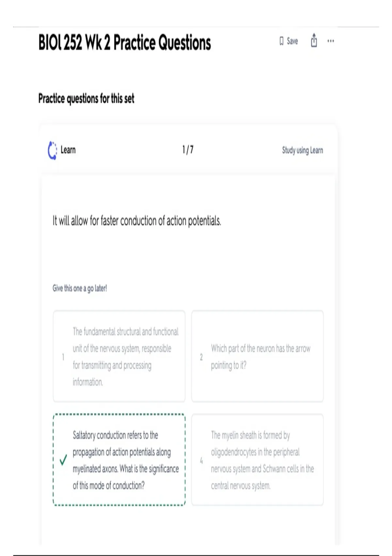Click the BIOL 252 Wk 2 Practice Questions title
This screenshot has height=556, width=392.
pyautogui.click(x=124, y=43)
